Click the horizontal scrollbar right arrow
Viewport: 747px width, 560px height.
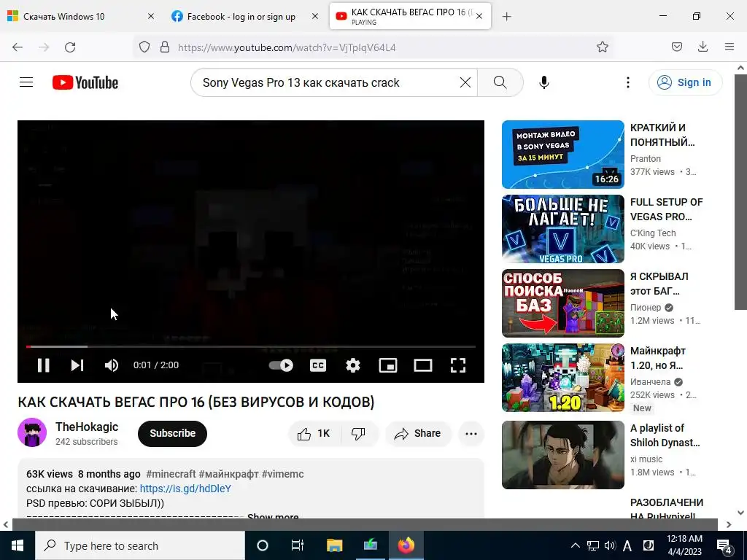[x=729, y=525]
